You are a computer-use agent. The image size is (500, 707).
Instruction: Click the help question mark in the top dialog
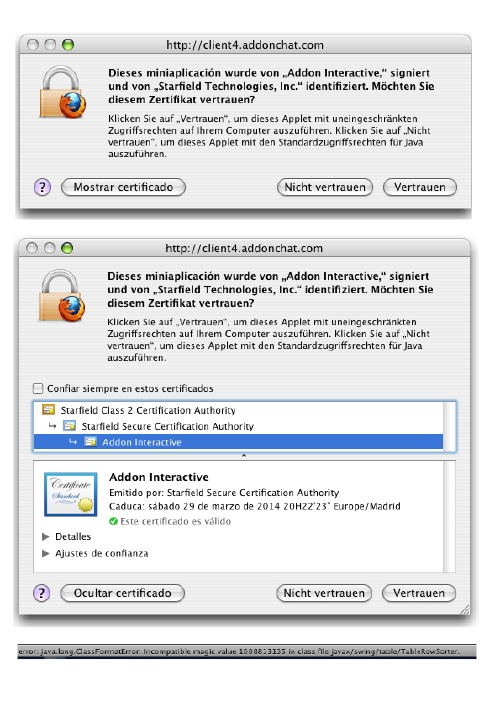(42, 187)
